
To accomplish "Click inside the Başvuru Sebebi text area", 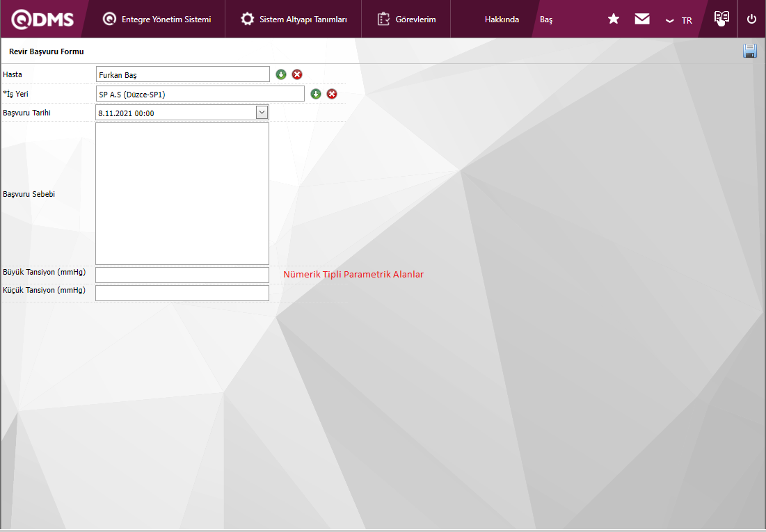I will pyautogui.click(x=182, y=193).
